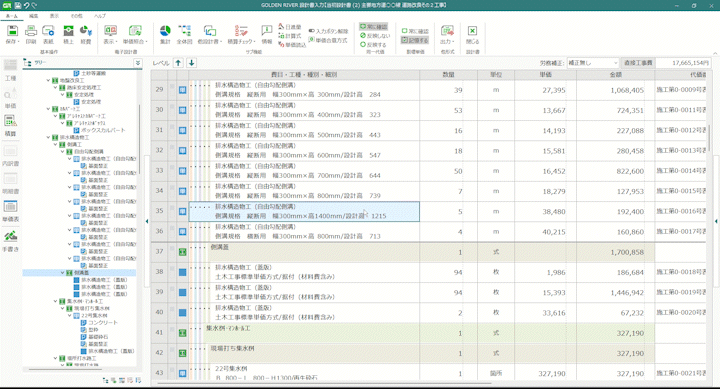Tick the small checkbox in row 29
This screenshot has width=720, height=389.
click(x=172, y=86)
